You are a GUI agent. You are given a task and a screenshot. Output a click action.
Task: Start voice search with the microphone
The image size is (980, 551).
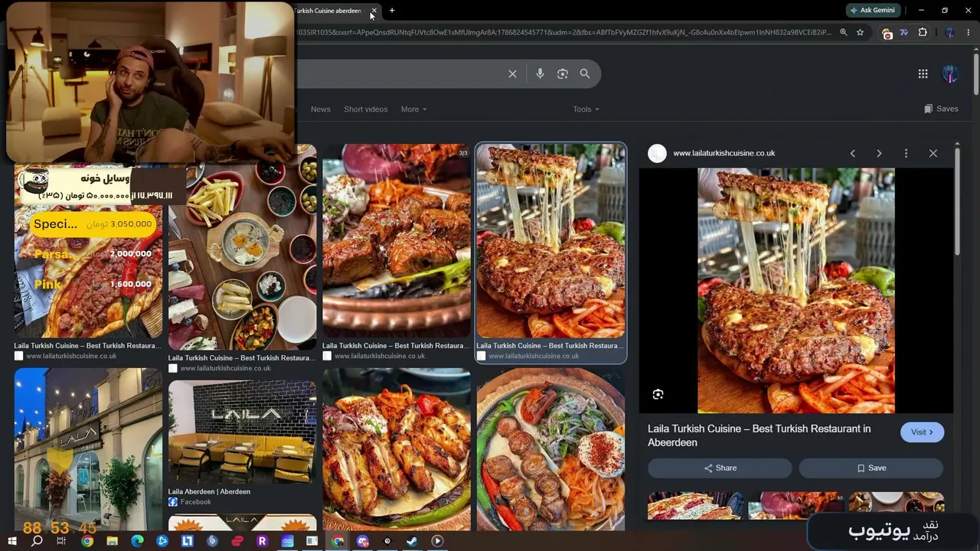(x=540, y=73)
